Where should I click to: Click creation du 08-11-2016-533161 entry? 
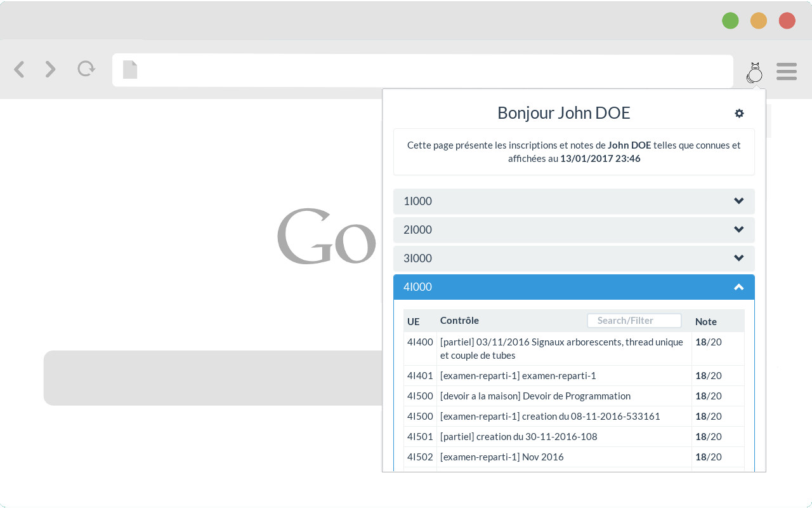pyautogui.click(x=550, y=416)
